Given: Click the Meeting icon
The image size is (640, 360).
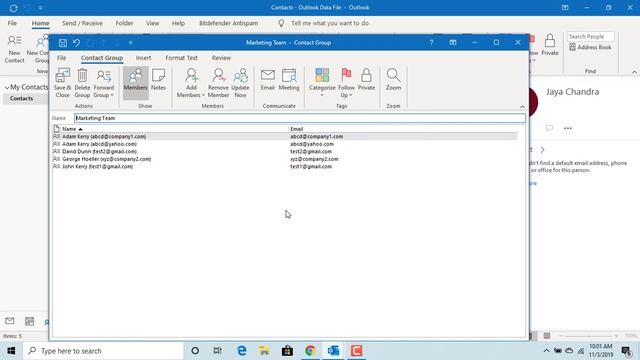Looking at the screenshot, I should pyautogui.click(x=289, y=80).
